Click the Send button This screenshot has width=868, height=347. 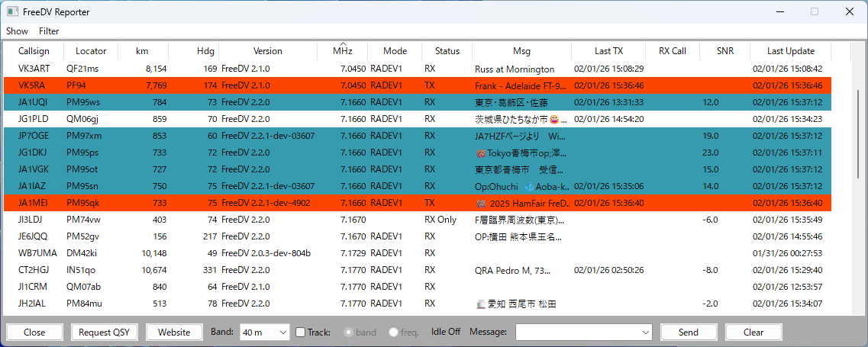tap(688, 332)
